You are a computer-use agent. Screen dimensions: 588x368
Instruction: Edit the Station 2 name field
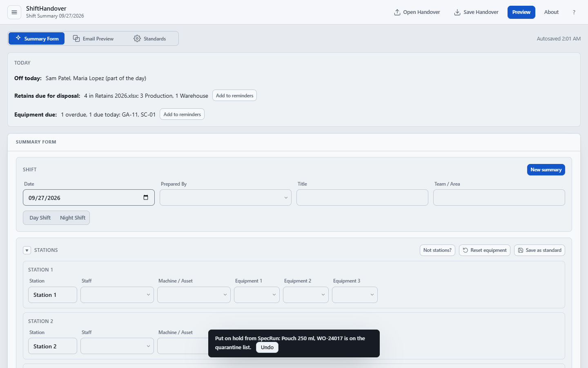click(x=53, y=346)
